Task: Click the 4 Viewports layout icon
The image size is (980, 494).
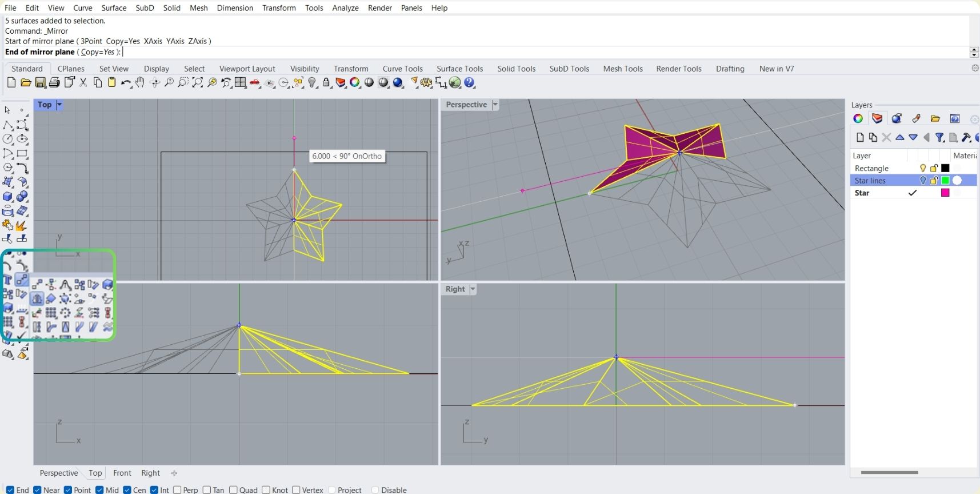Action: tap(241, 83)
